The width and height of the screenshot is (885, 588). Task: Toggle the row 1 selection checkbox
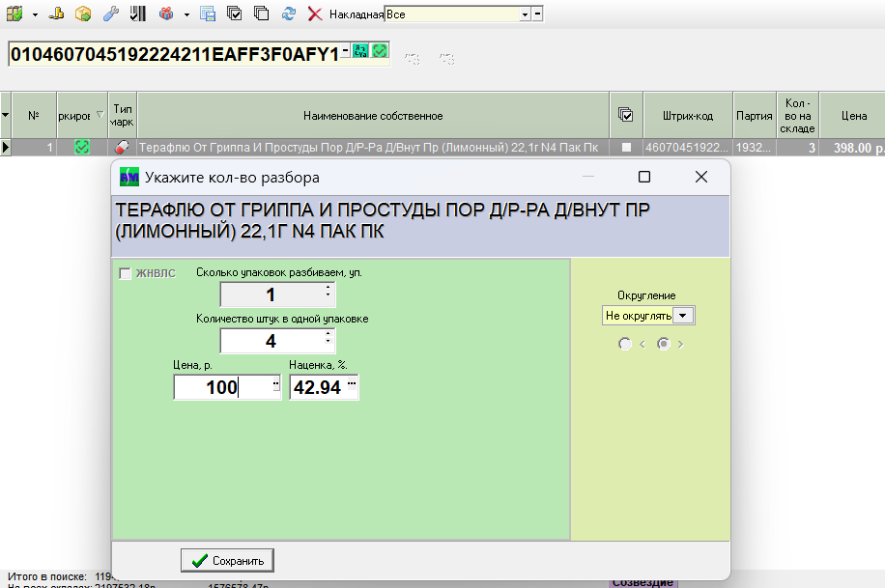[x=626, y=148]
